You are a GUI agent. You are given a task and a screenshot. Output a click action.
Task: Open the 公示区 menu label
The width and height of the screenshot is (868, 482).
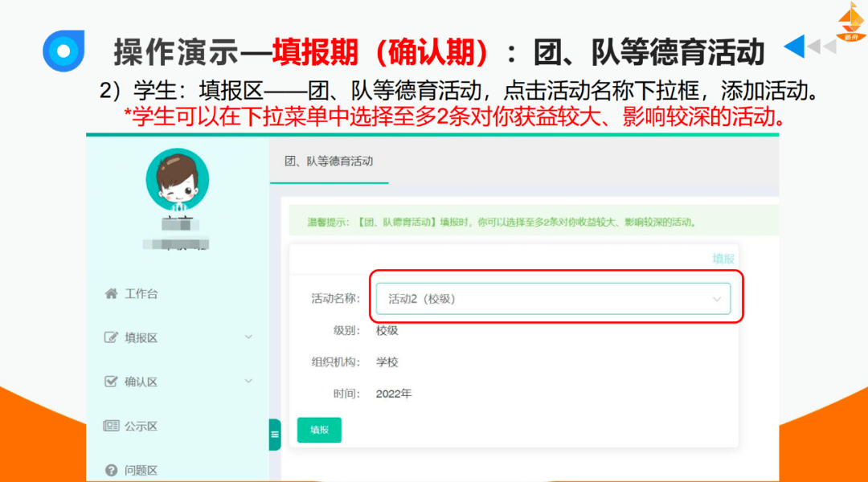141,426
